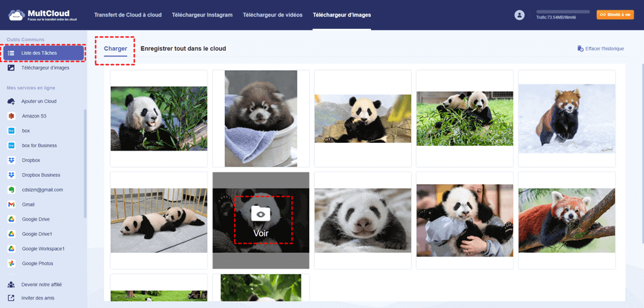Select the Google Photos icon

pos(11,264)
